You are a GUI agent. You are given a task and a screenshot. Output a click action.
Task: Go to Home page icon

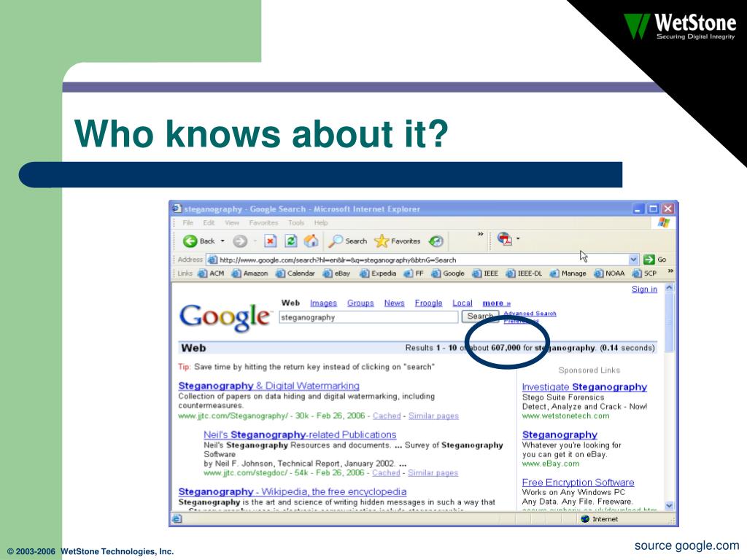(x=311, y=241)
